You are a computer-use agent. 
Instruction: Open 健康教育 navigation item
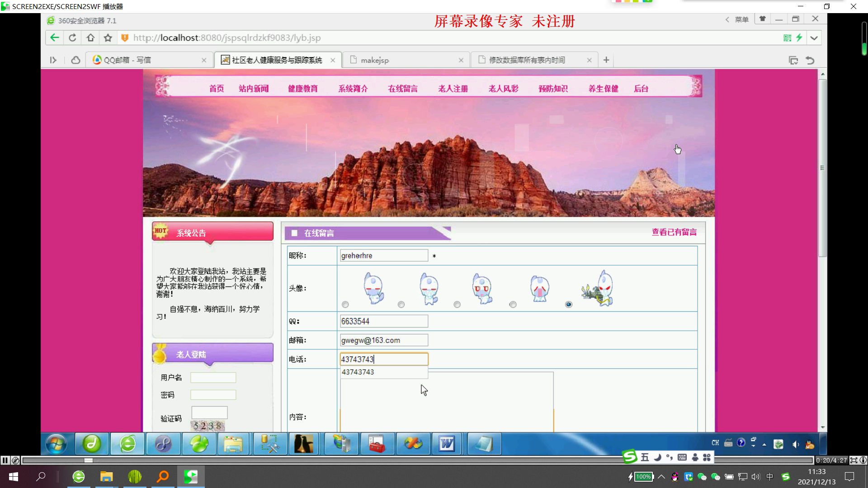(x=303, y=89)
